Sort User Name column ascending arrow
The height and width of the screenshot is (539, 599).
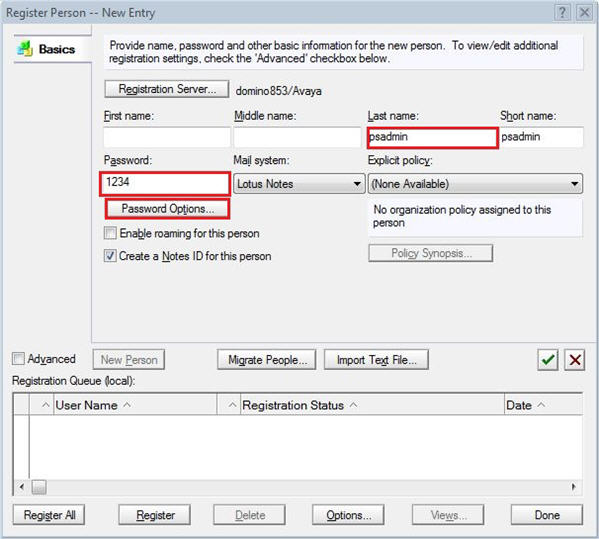[127, 405]
